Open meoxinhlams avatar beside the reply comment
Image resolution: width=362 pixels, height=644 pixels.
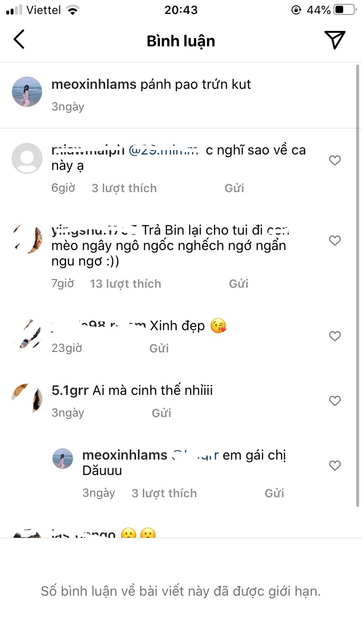point(63,458)
